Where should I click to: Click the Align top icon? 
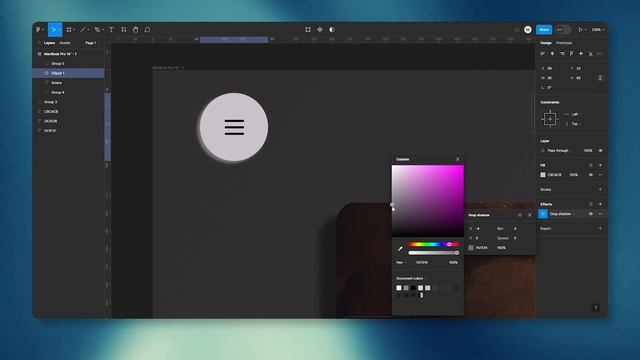pos(571,53)
